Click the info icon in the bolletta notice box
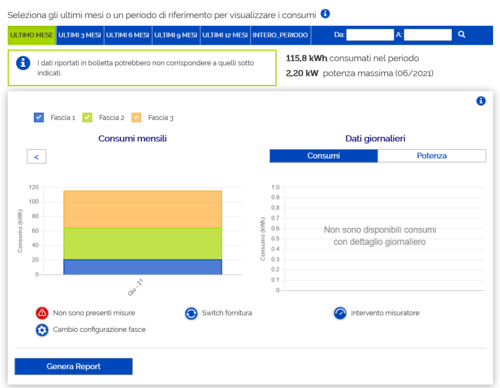The width and height of the screenshot is (500, 388). 23,63
